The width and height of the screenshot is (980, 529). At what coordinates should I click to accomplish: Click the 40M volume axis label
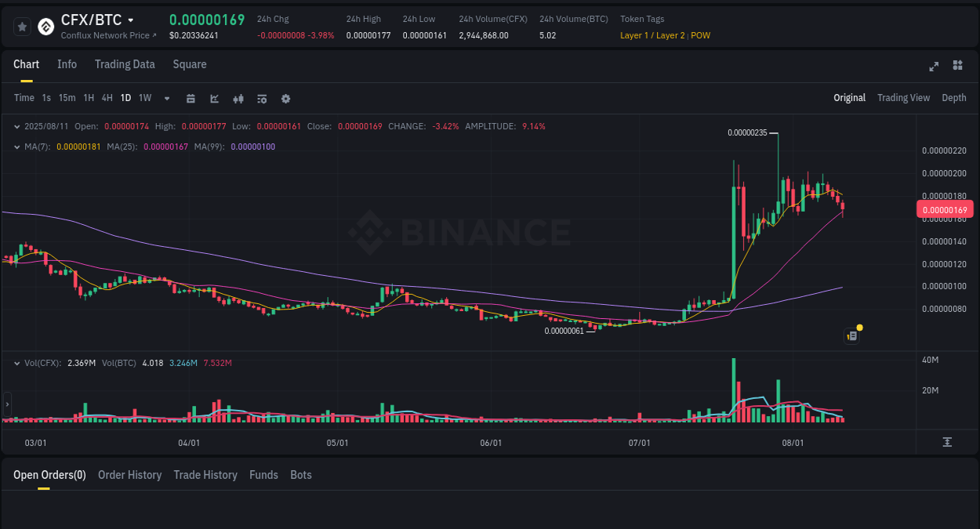coord(931,360)
